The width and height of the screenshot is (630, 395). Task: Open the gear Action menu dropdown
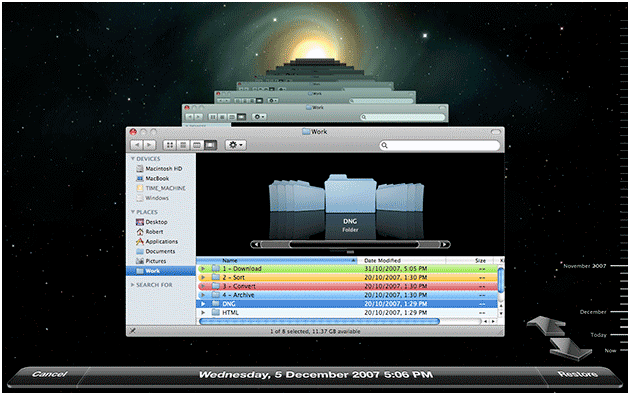pyautogui.click(x=235, y=145)
